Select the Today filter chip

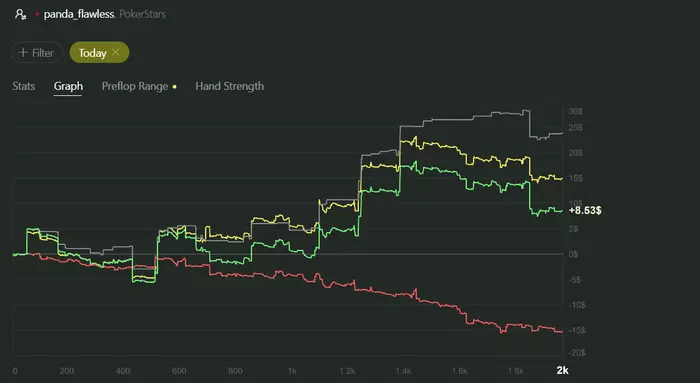point(99,53)
